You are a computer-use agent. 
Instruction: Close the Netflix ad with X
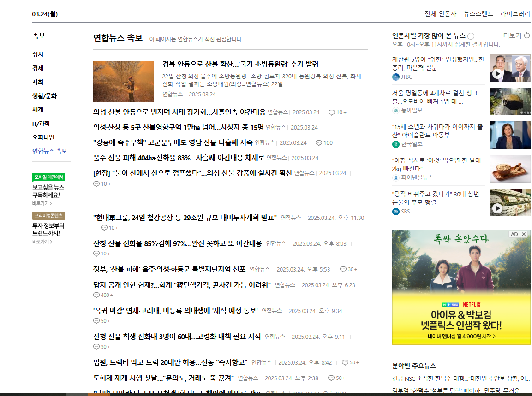524,234
